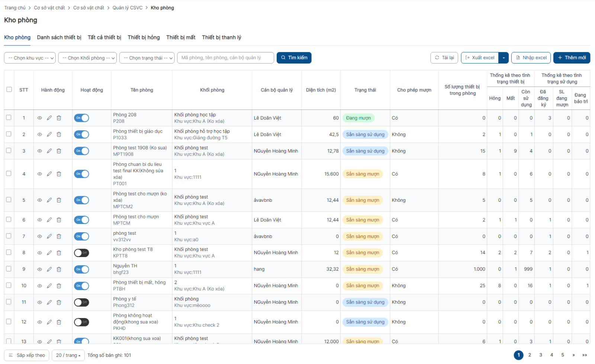Click the eye view icon for Phòng 208
Screen dimensions: 595x364
click(x=39, y=118)
